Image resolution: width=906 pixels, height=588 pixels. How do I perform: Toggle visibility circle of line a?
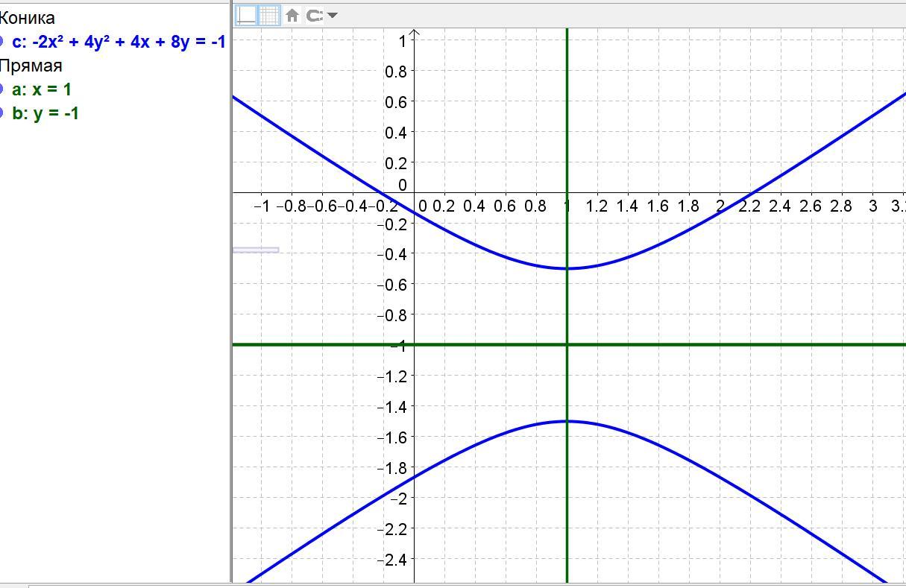(x=2, y=89)
